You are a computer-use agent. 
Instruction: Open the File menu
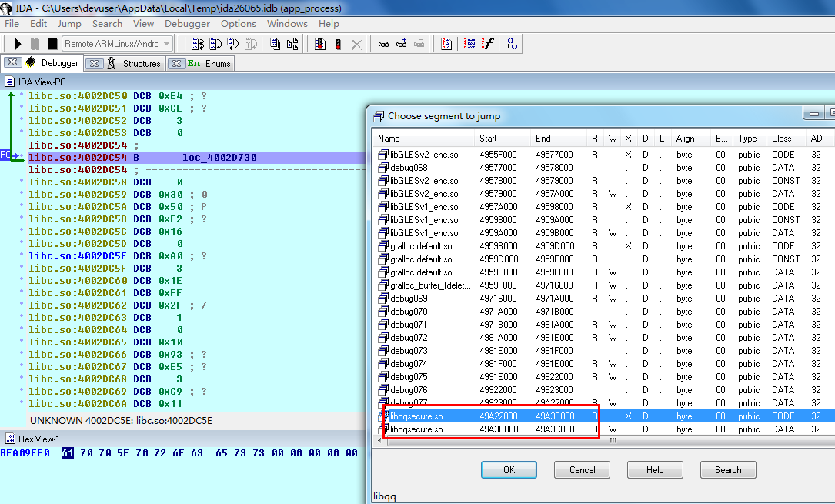pos(12,23)
